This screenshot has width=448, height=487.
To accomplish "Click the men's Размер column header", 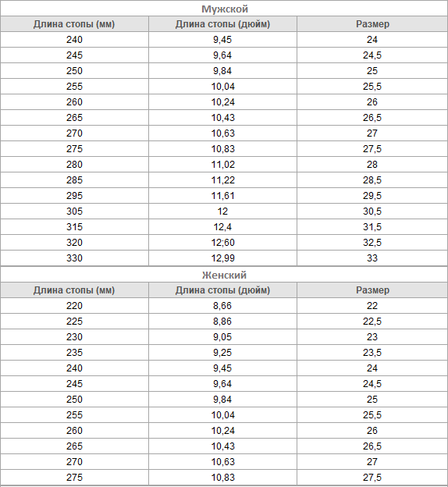I will click(x=372, y=24).
